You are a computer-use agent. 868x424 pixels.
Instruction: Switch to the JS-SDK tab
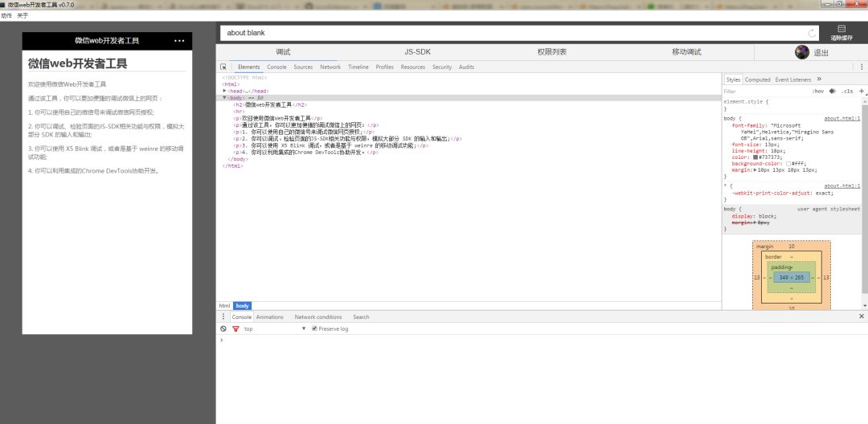[417, 52]
